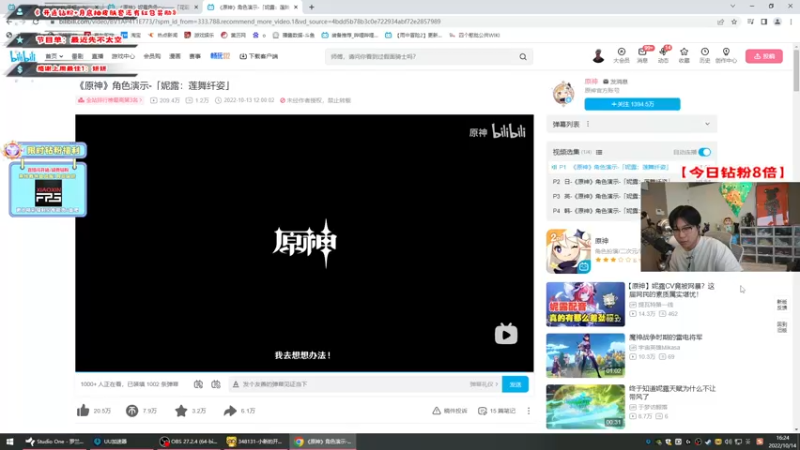Select P3 英 episode in playlist
The image size is (800, 450).
pyautogui.click(x=595, y=196)
